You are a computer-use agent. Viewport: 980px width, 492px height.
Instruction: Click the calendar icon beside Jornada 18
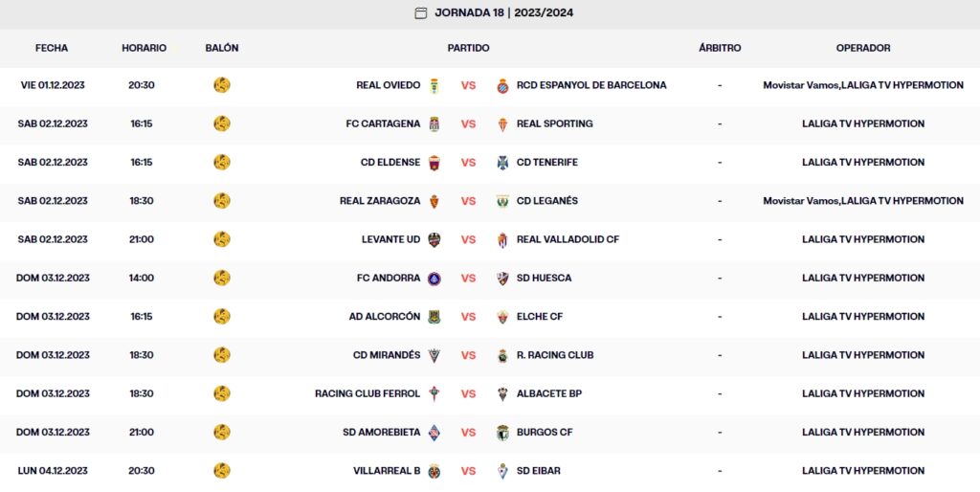[x=420, y=13]
